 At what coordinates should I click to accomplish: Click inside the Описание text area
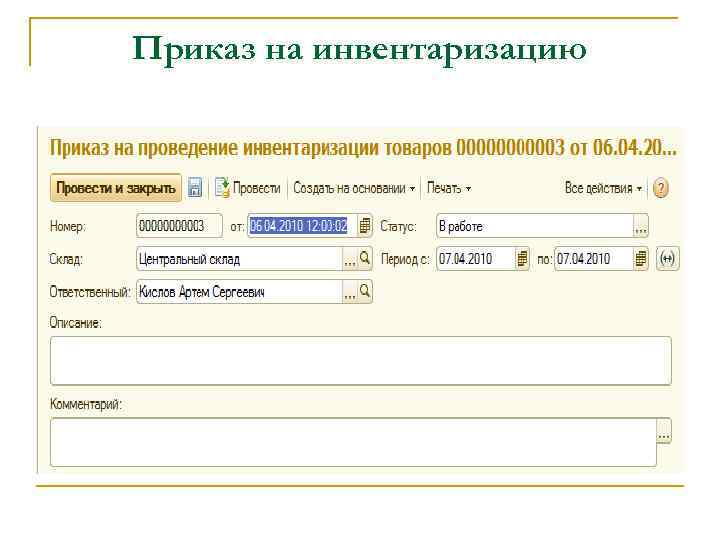tap(360, 360)
